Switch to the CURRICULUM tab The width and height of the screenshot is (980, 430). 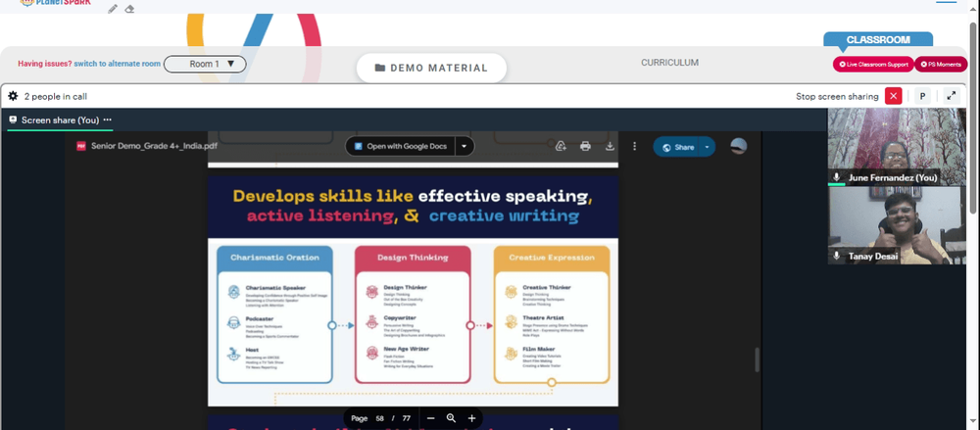point(669,63)
